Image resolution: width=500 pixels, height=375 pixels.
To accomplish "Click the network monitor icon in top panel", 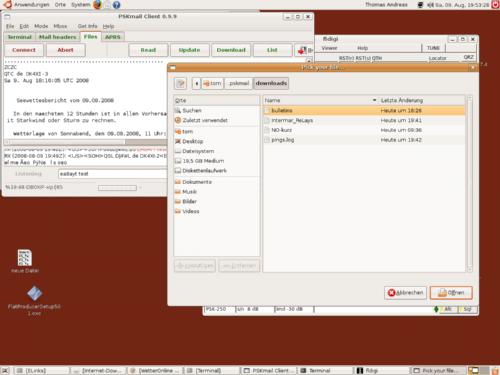I will (421, 5).
